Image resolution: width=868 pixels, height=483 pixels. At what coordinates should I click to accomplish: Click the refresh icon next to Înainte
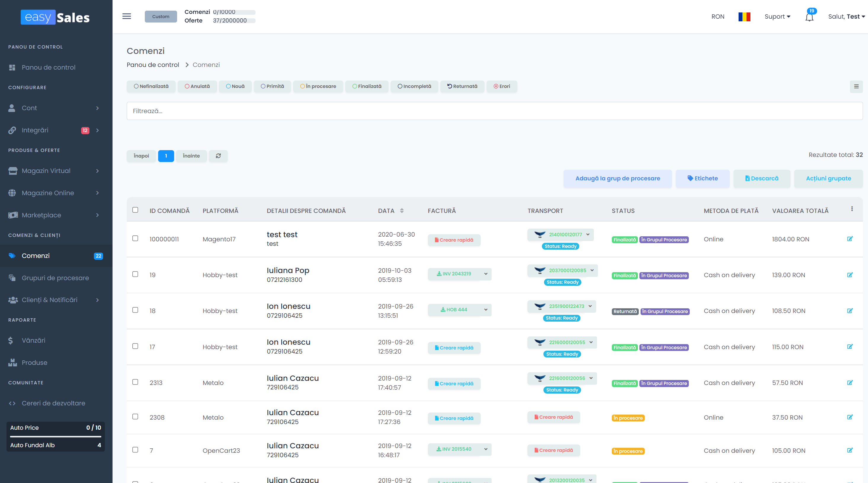218,156
